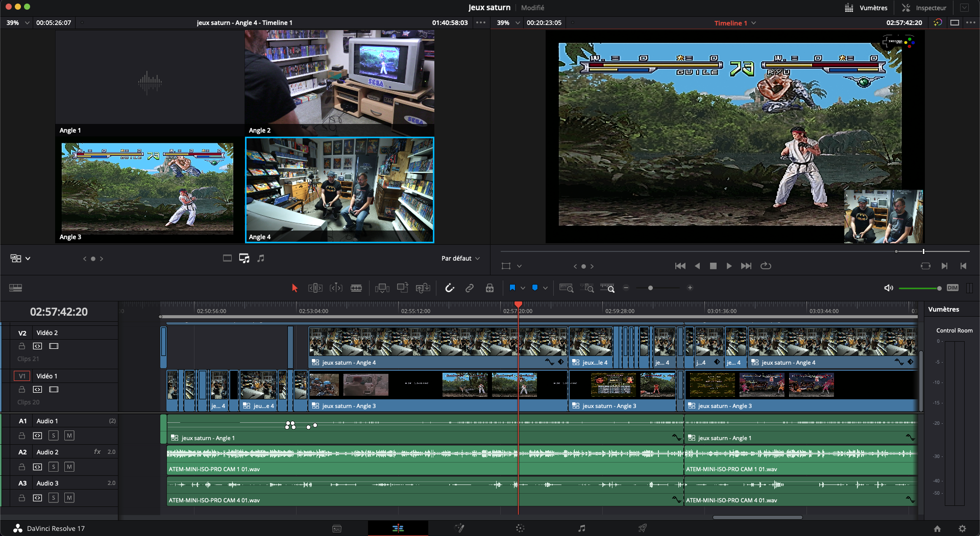The height and width of the screenshot is (536, 980).
Task: Click the playback volume slider
Action: click(x=919, y=288)
